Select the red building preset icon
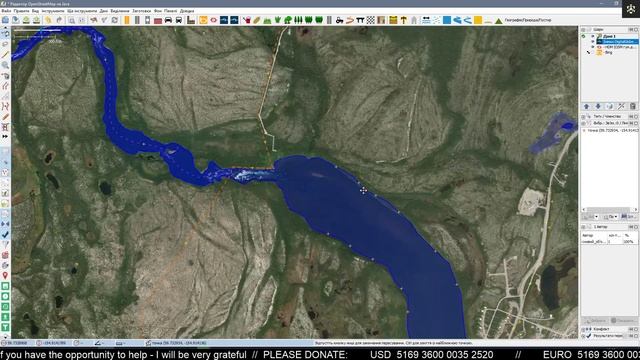The width and height of the screenshot is (640, 360). 158,20
